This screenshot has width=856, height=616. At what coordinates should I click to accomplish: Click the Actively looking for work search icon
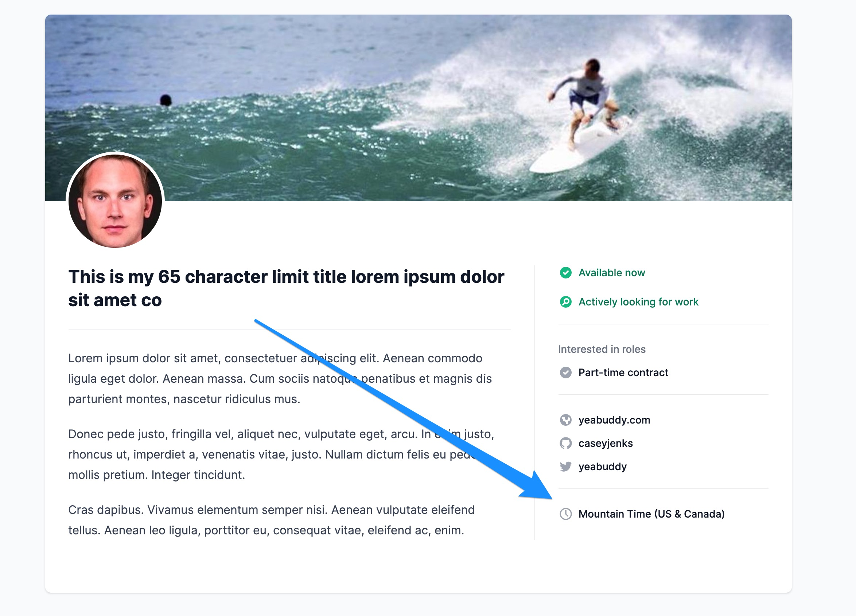(x=565, y=302)
